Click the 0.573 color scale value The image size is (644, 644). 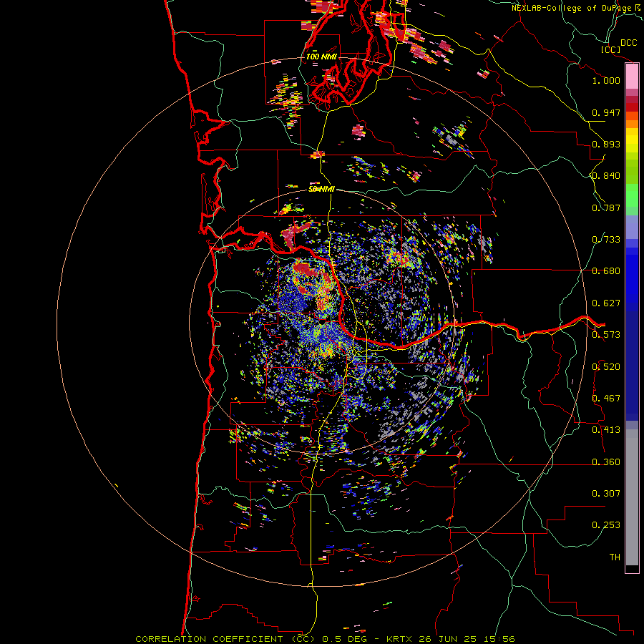[x=606, y=335]
